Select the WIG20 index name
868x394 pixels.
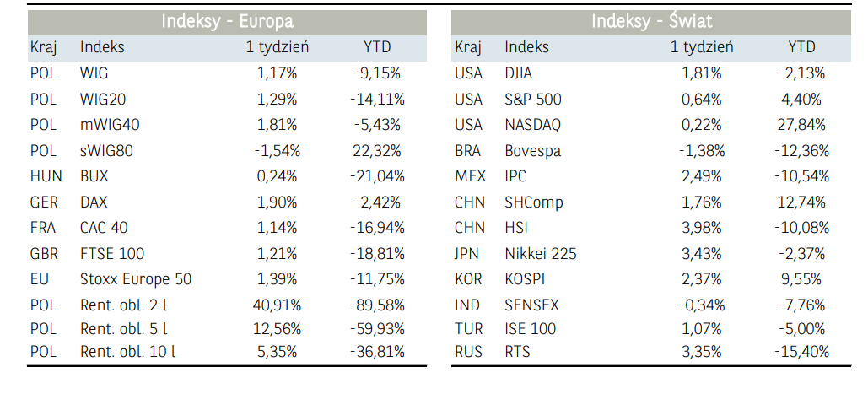click(x=103, y=100)
